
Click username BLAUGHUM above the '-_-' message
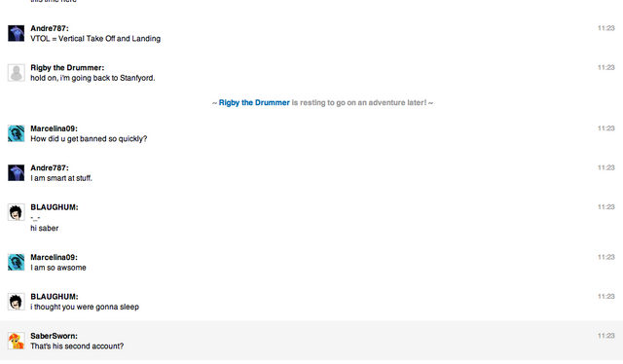click(55, 207)
